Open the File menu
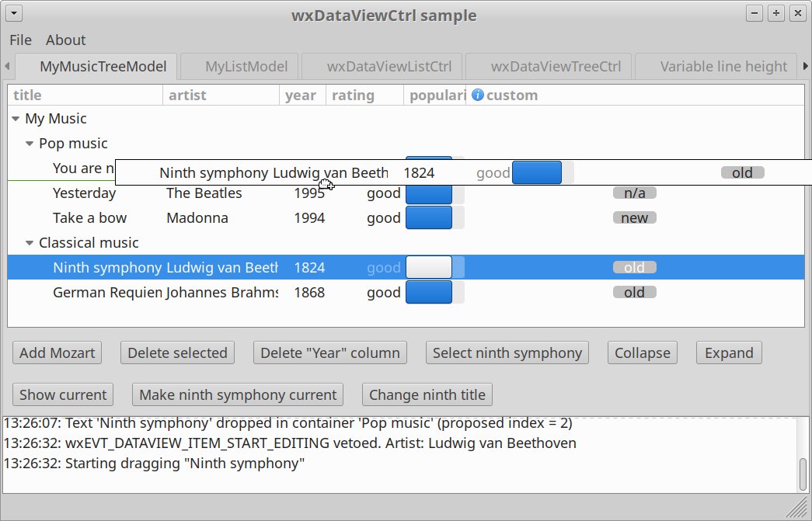Viewport: 812px width, 521px height. pos(21,40)
